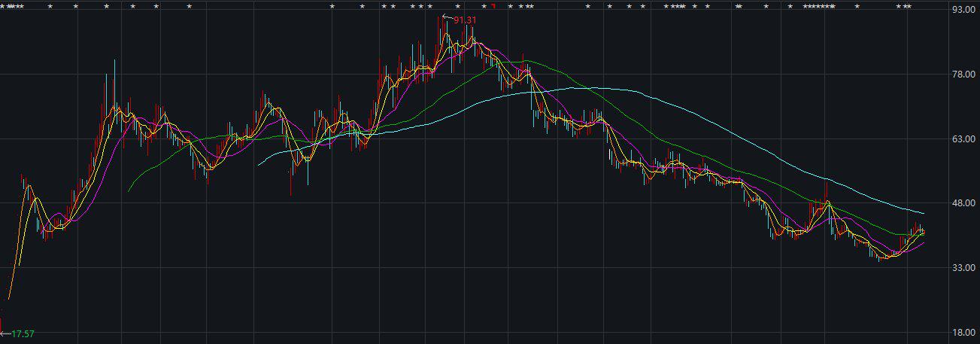Click the 48.00 price axis label
The width and height of the screenshot is (980, 344).
point(962,203)
